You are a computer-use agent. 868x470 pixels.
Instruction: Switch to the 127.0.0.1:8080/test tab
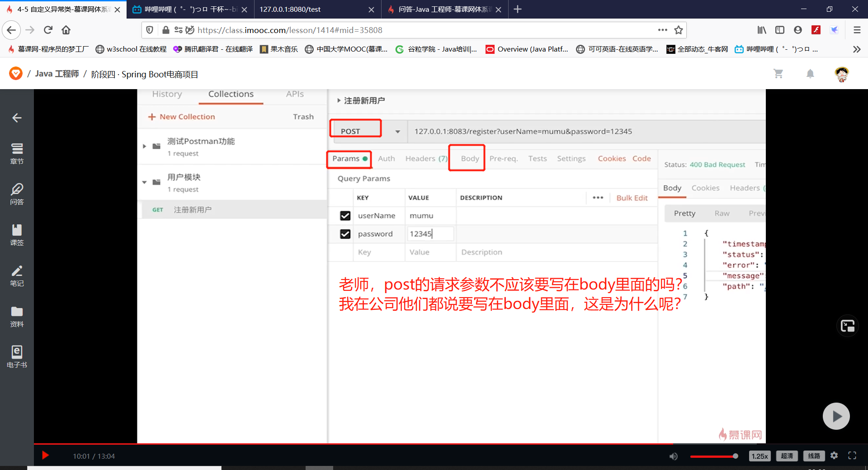click(x=316, y=9)
